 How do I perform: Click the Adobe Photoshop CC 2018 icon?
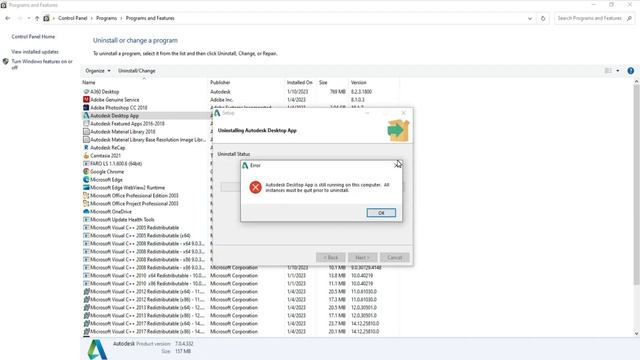pyautogui.click(x=86, y=108)
